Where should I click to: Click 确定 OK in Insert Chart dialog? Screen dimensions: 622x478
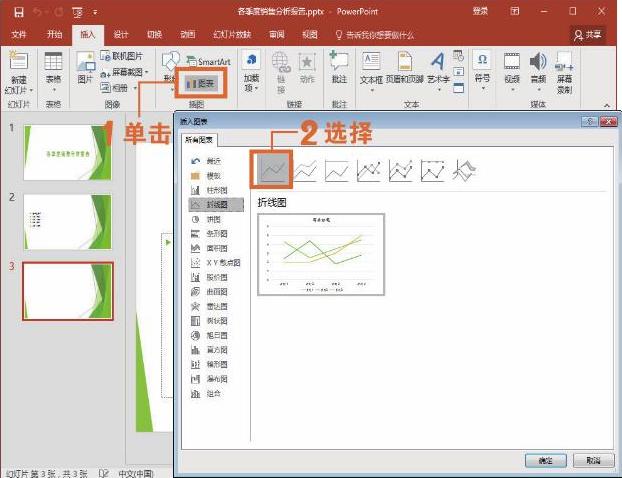click(x=546, y=461)
